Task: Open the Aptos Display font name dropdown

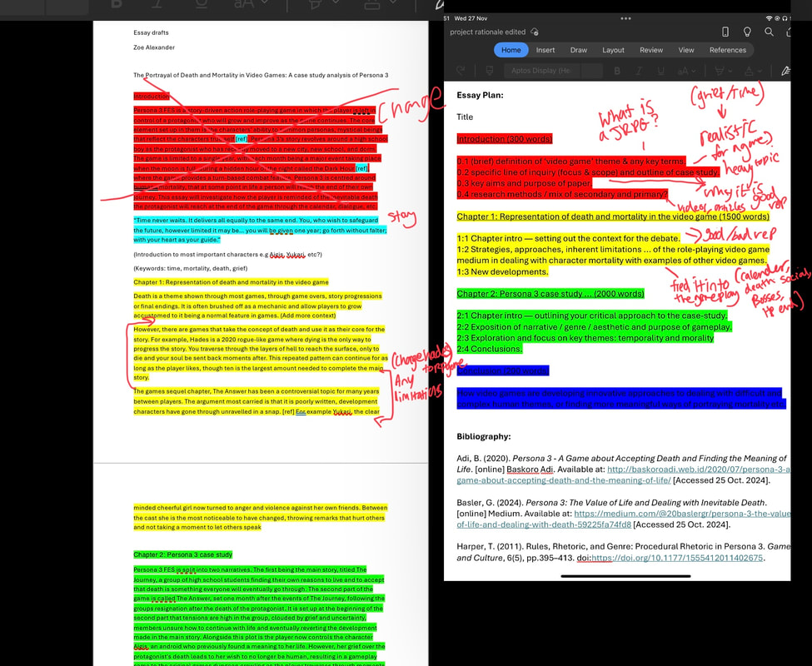Action: coord(539,71)
